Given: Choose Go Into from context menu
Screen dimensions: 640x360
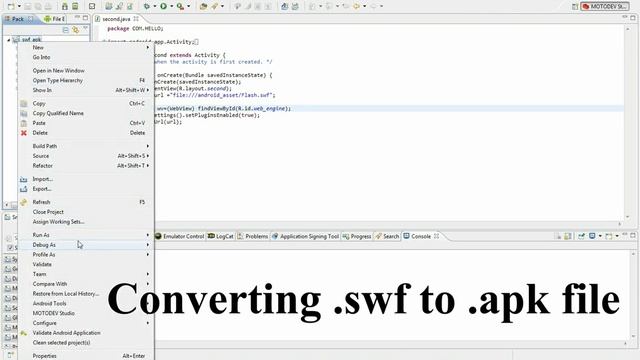Looking at the screenshot, I should (87, 58).
